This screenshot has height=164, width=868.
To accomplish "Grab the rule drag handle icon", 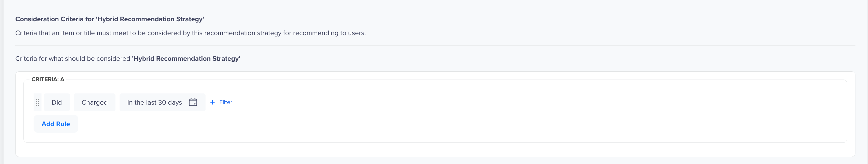I will coord(37,102).
